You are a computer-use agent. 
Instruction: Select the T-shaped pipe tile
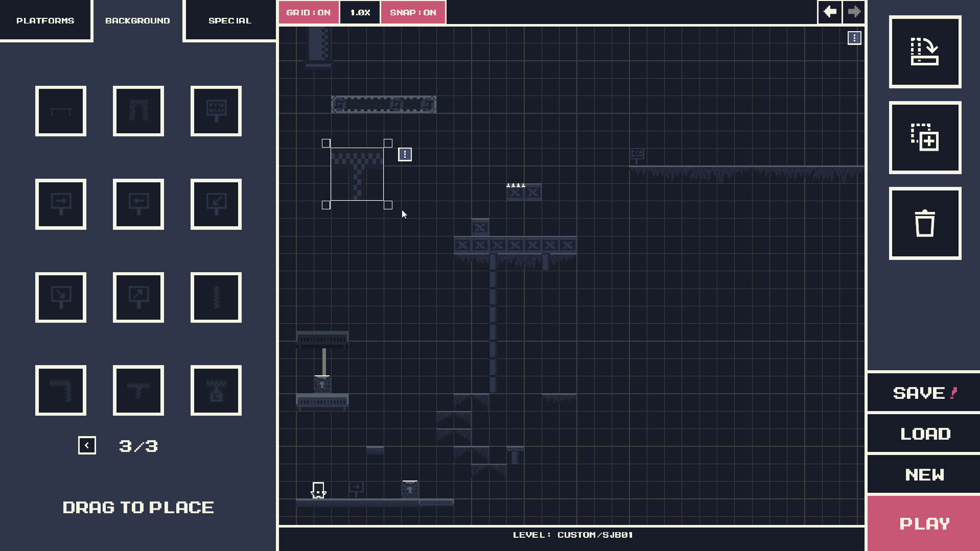point(138,391)
